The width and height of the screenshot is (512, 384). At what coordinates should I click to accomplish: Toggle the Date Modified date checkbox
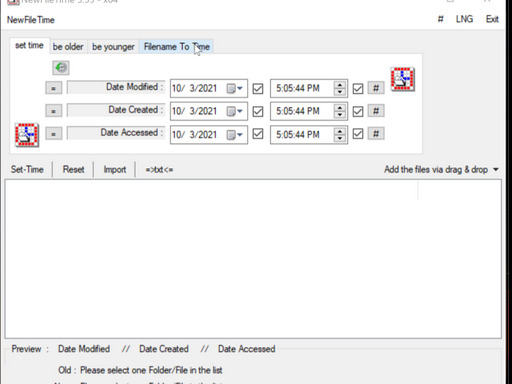(258, 89)
